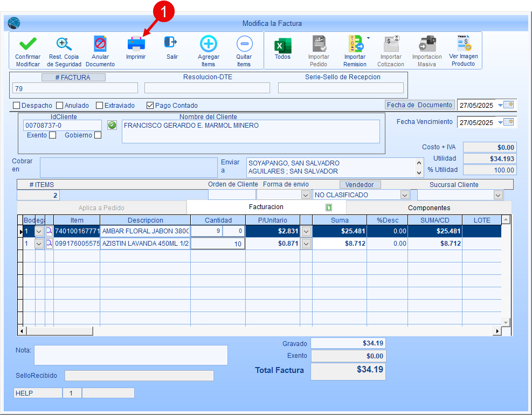Expand the Importar Remision dropdown arrow
This screenshot has width=532, height=415.
(369, 38)
